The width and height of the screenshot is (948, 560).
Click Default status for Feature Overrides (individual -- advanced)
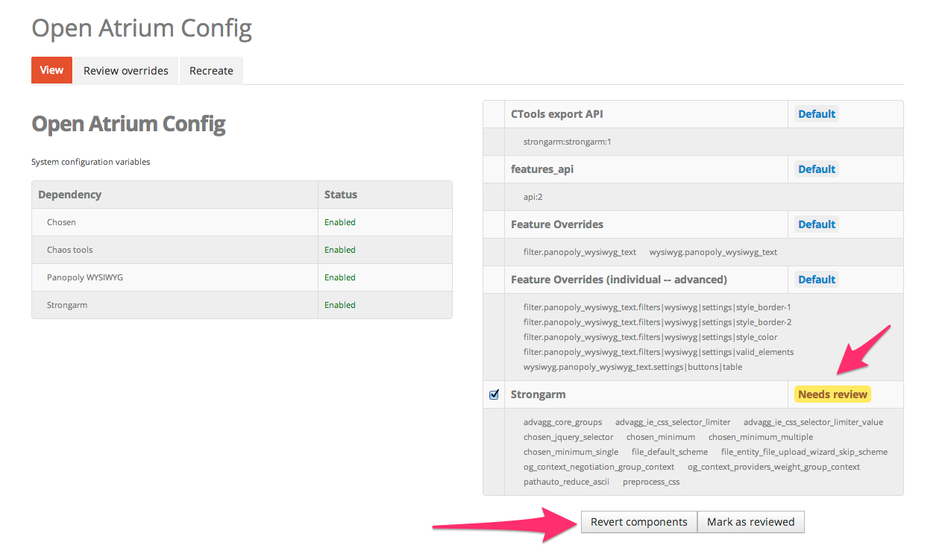point(817,280)
